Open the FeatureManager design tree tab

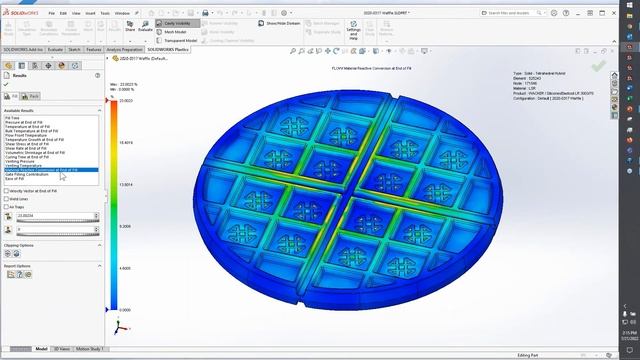9,65
